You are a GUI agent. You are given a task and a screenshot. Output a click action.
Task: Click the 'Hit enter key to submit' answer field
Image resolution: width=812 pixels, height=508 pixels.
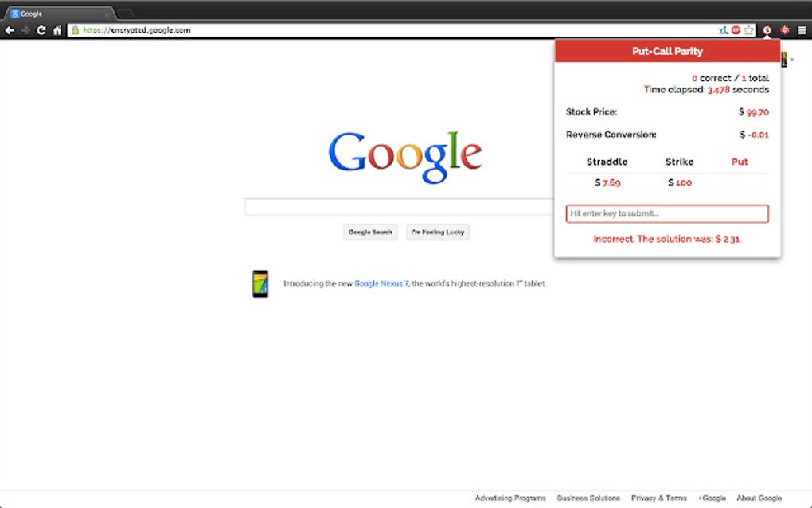click(x=667, y=213)
